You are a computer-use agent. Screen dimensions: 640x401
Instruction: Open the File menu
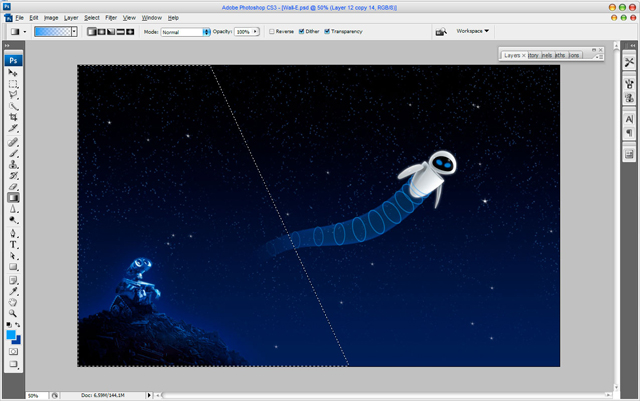tap(19, 18)
